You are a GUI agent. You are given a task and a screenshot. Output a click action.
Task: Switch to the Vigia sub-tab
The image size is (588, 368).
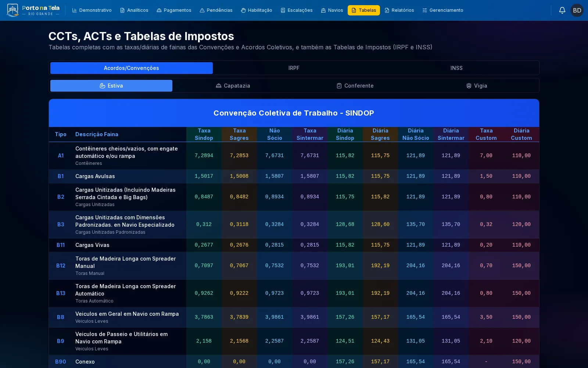point(477,86)
